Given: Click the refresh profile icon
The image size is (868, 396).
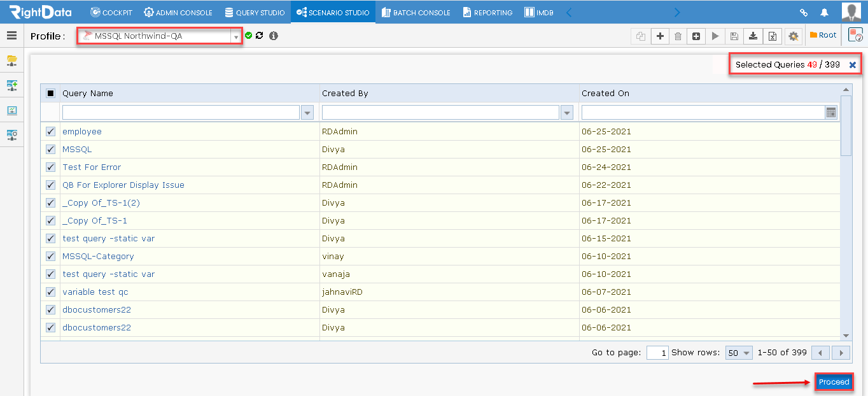Looking at the screenshot, I should tap(259, 36).
